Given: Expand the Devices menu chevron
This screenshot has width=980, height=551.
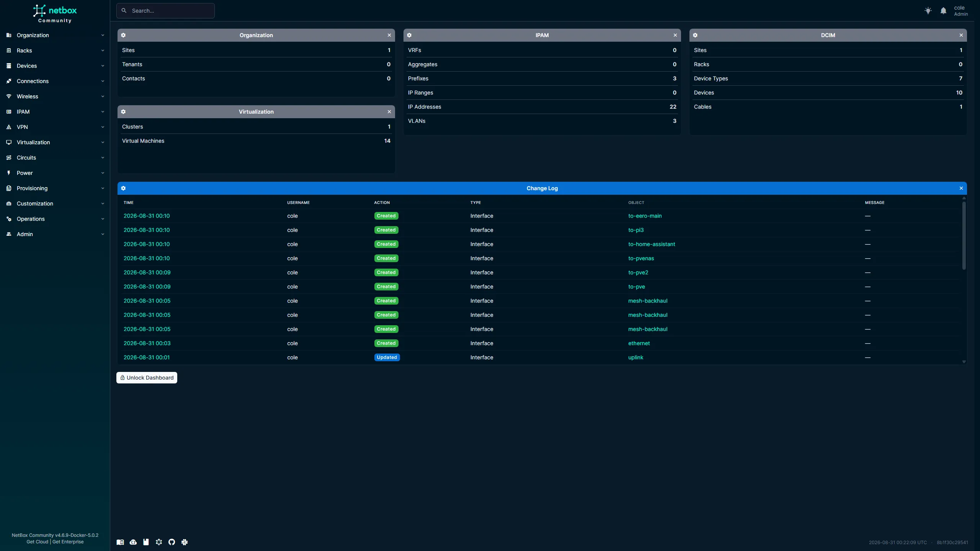Looking at the screenshot, I should (x=103, y=66).
